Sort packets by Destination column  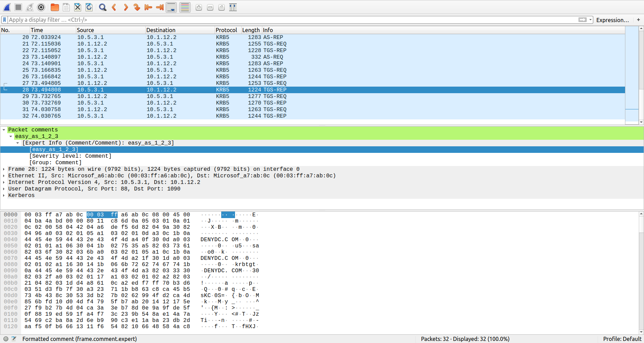coord(180,30)
